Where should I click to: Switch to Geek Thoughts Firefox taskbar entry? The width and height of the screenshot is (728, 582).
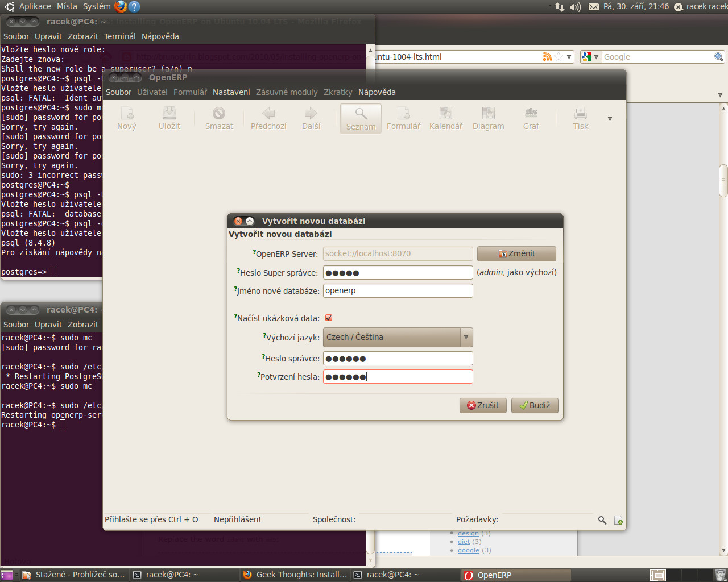coord(296,575)
